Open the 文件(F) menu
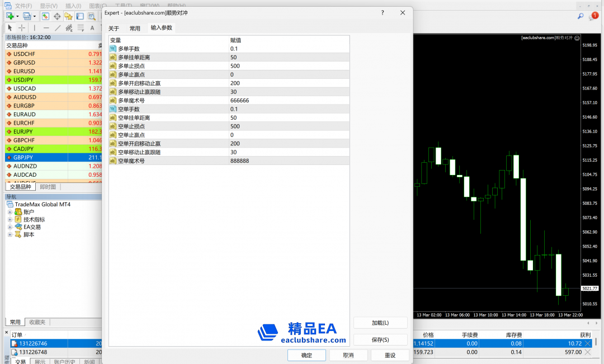604x364 pixels. click(x=23, y=6)
